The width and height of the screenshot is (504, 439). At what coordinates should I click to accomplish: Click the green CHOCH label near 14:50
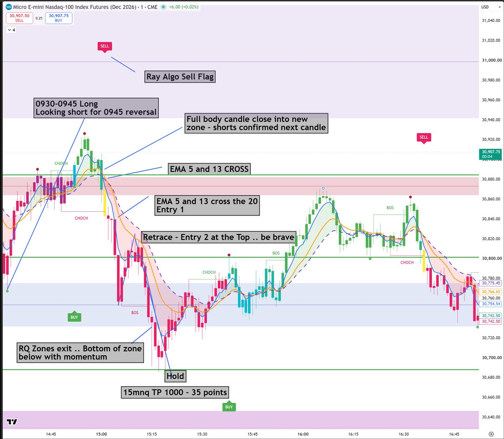coord(61,163)
